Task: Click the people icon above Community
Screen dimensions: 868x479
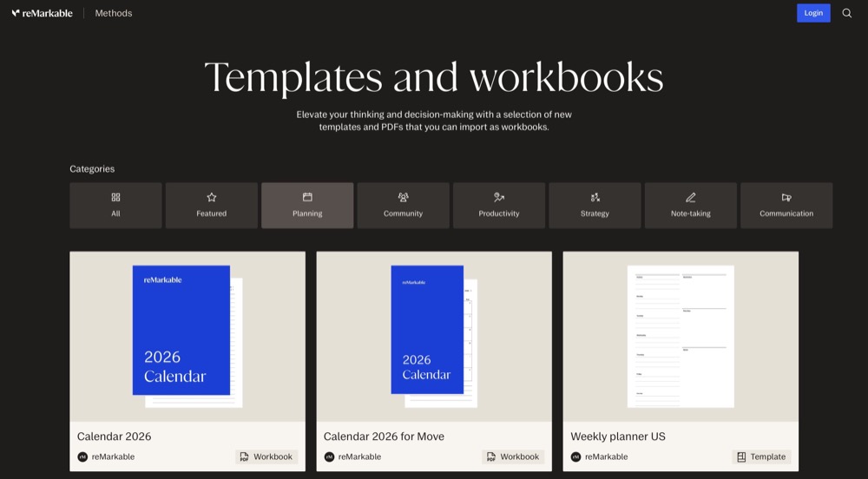Action: pyautogui.click(x=403, y=197)
